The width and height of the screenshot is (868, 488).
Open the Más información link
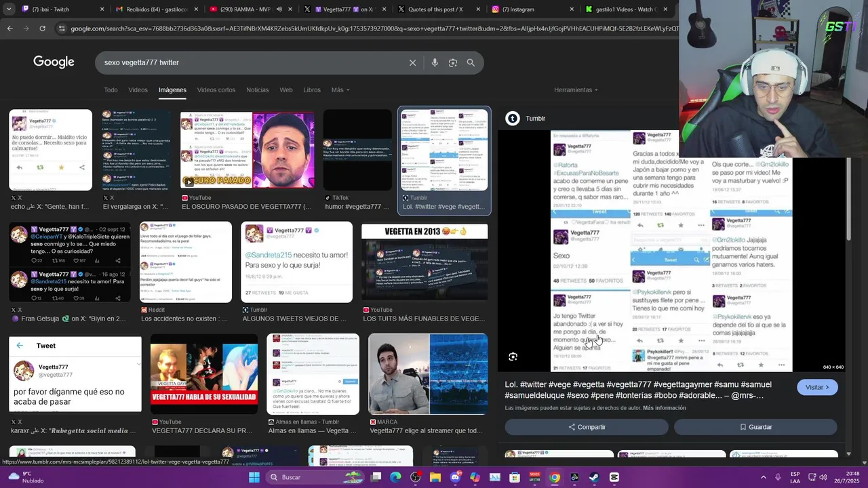665,408
